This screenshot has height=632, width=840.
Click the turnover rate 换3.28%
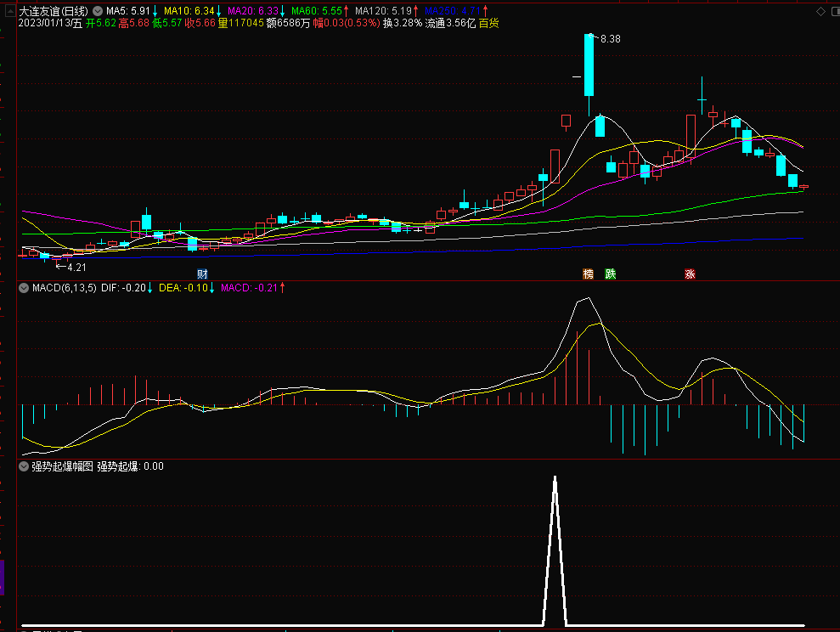(x=403, y=23)
